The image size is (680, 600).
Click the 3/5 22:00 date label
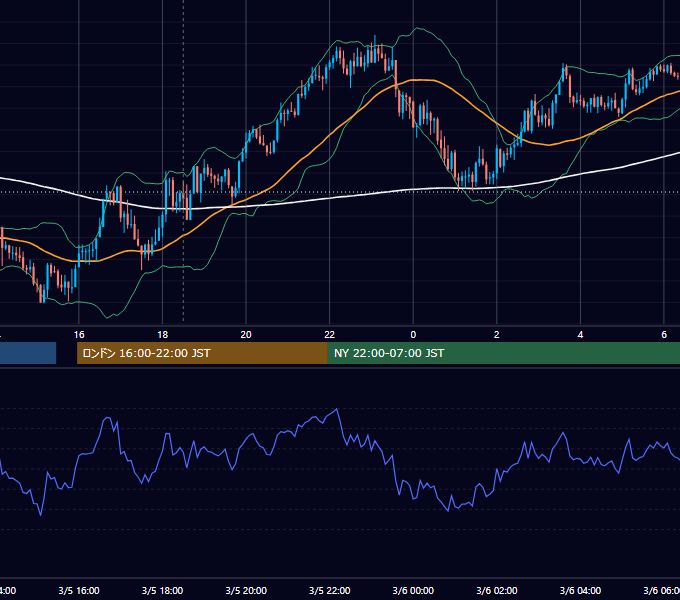(330, 590)
